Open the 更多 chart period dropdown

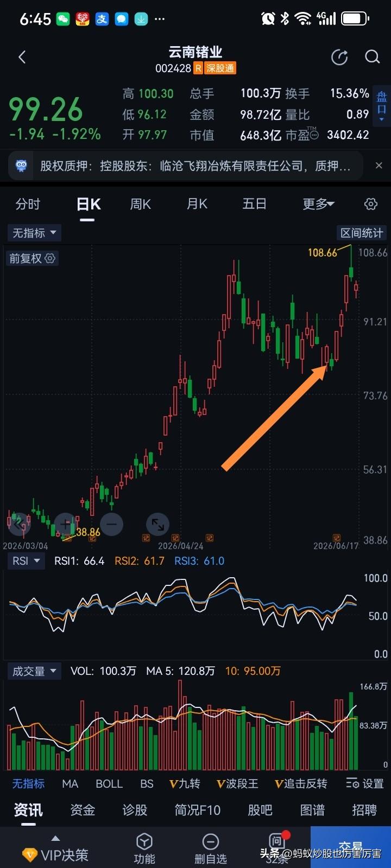point(318,204)
